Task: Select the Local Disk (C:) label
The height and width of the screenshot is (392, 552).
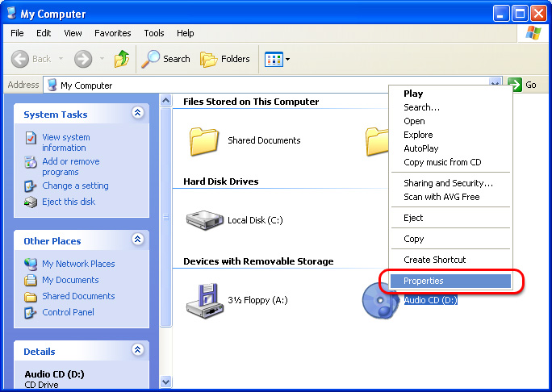Action: coord(255,220)
